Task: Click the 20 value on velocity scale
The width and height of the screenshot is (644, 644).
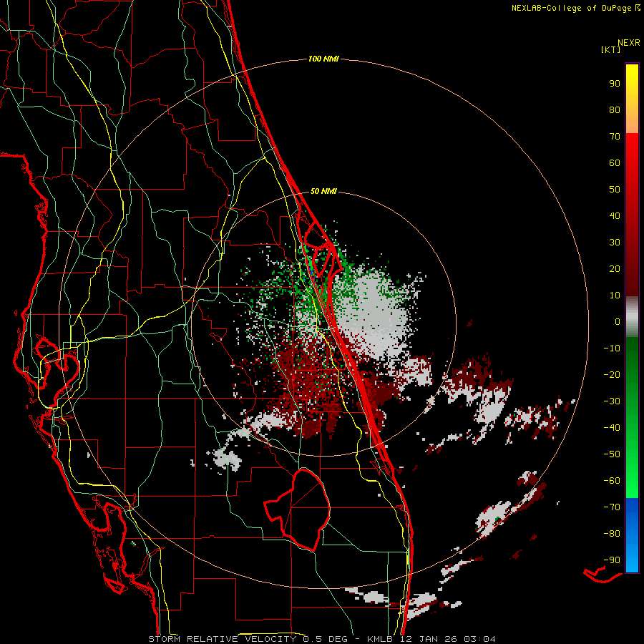Action: (x=615, y=269)
